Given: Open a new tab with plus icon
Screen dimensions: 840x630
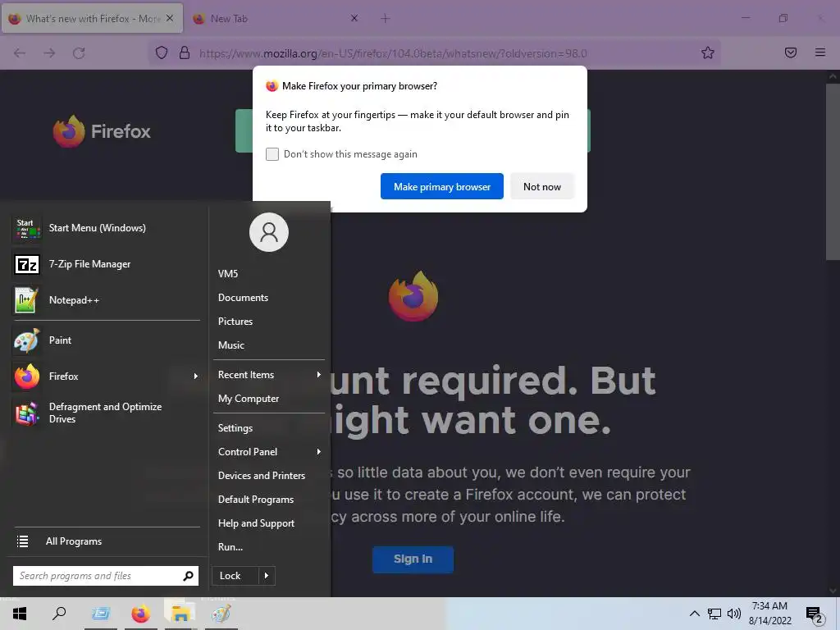Looking at the screenshot, I should tap(386, 19).
